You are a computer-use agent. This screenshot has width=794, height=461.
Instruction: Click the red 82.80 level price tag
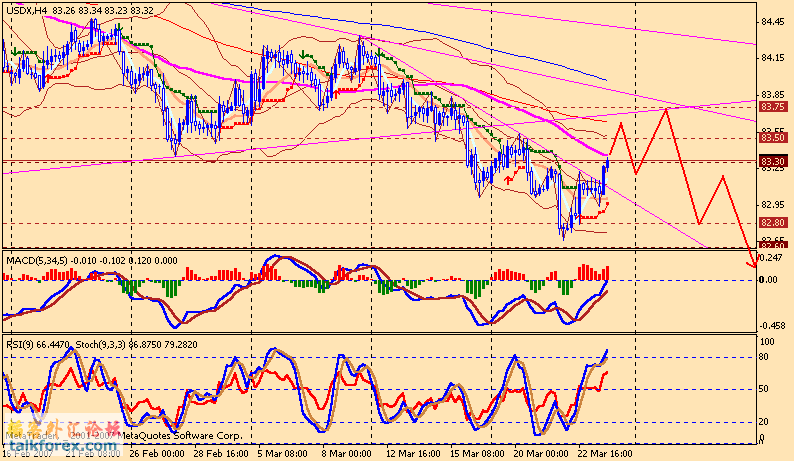(773, 222)
